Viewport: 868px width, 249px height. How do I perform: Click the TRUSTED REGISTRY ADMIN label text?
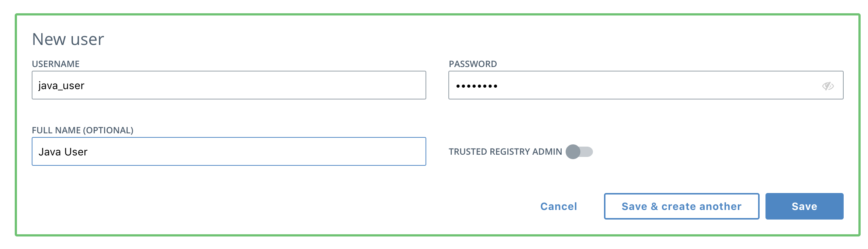505,152
